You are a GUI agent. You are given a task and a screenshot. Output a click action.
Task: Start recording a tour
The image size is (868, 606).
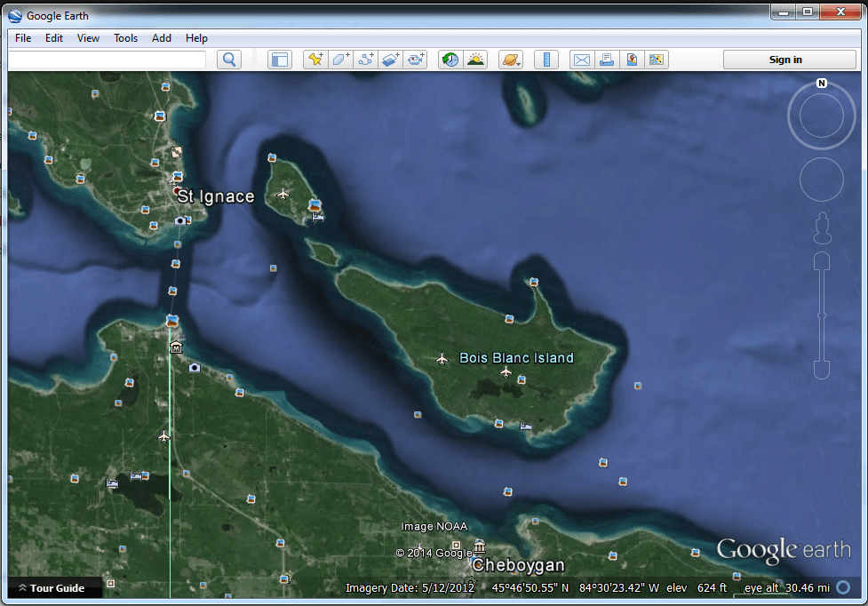click(x=416, y=60)
